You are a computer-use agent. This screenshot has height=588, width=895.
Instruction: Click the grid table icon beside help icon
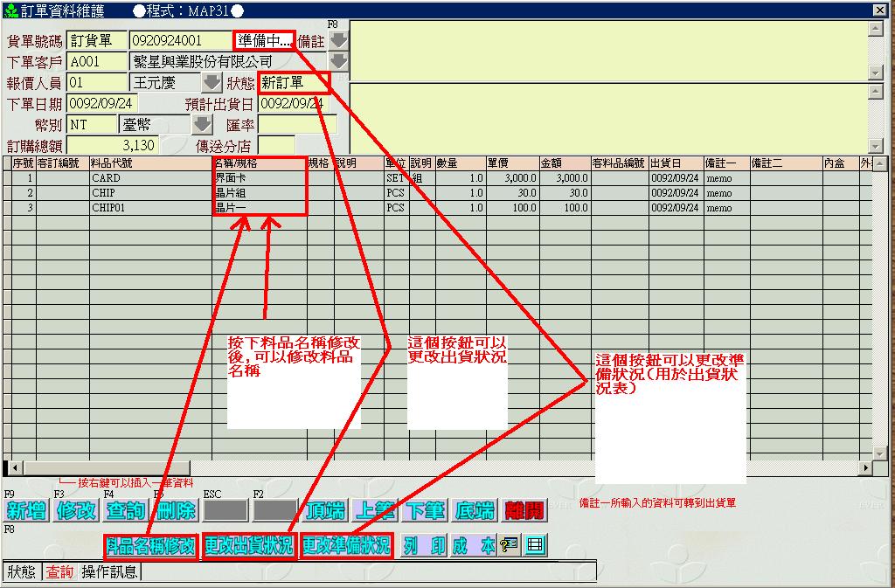(535, 545)
